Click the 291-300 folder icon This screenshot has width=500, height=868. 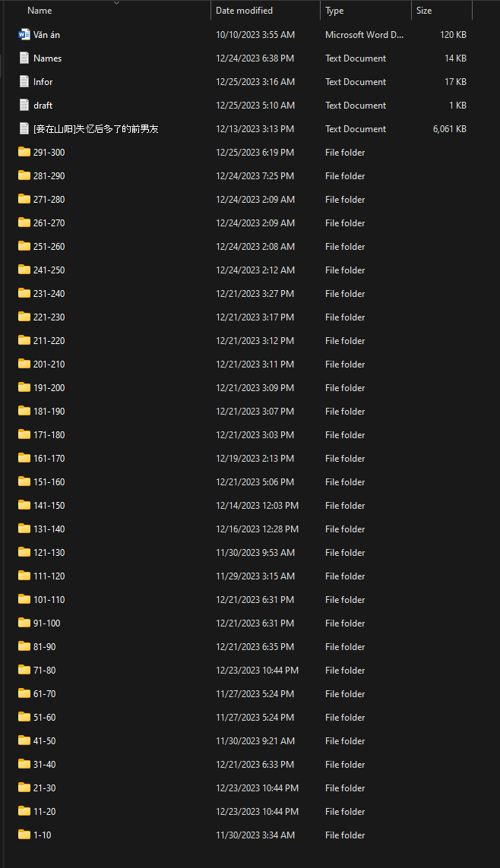[x=24, y=153]
